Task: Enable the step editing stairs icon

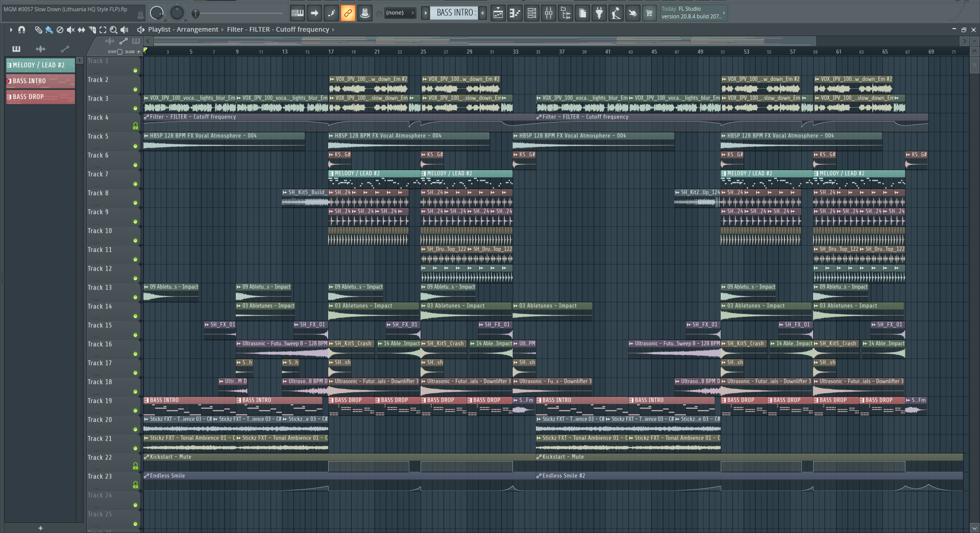Action: [x=331, y=13]
